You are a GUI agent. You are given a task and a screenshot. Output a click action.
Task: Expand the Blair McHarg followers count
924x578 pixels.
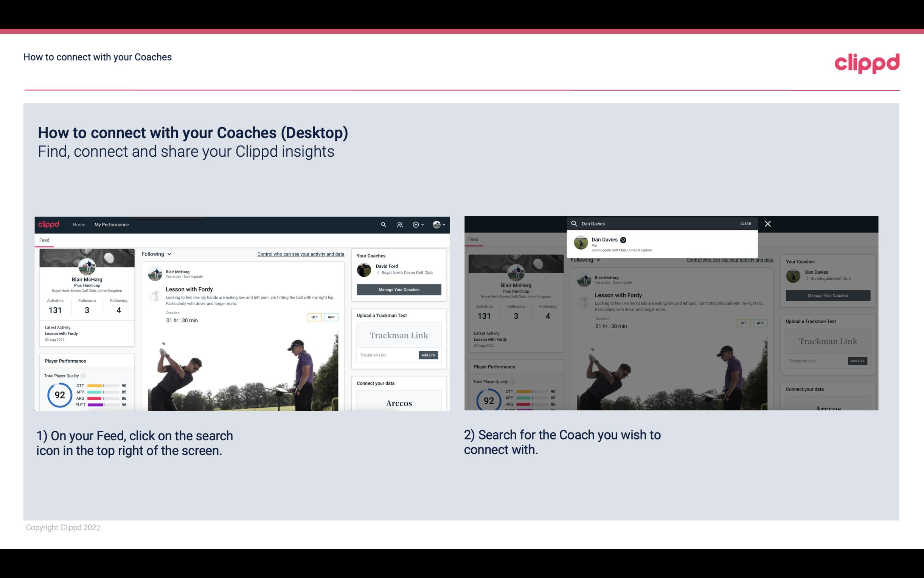click(x=87, y=309)
